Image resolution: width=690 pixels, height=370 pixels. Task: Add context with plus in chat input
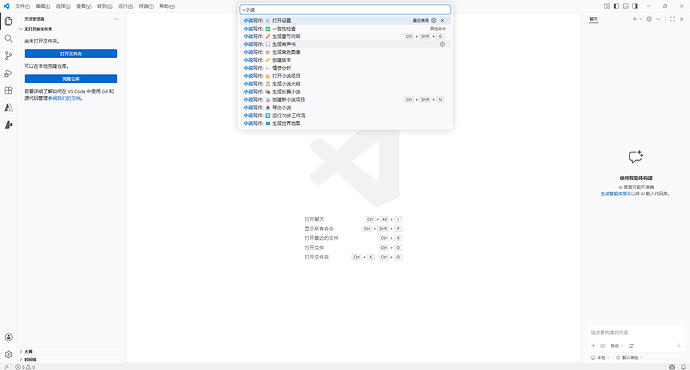point(593,346)
